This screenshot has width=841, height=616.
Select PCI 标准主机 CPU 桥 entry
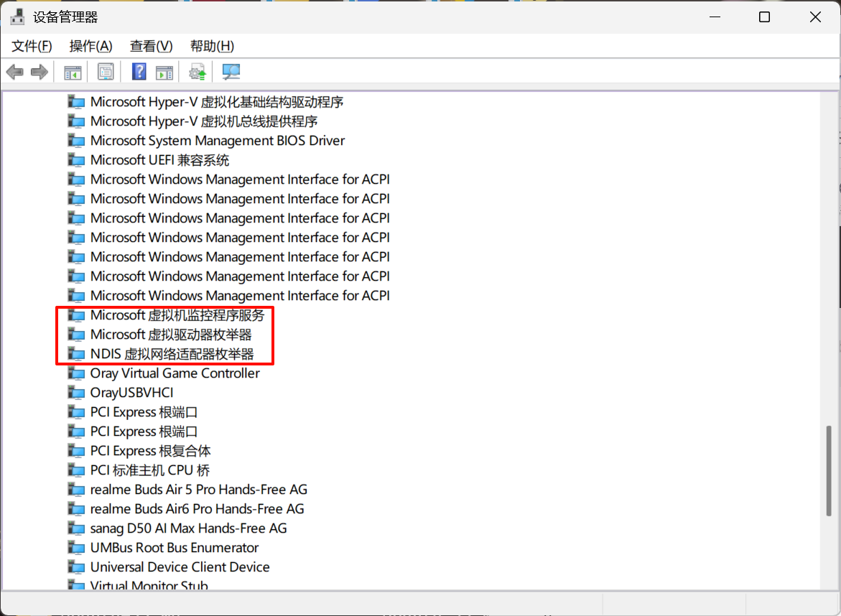(x=149, y=470)
